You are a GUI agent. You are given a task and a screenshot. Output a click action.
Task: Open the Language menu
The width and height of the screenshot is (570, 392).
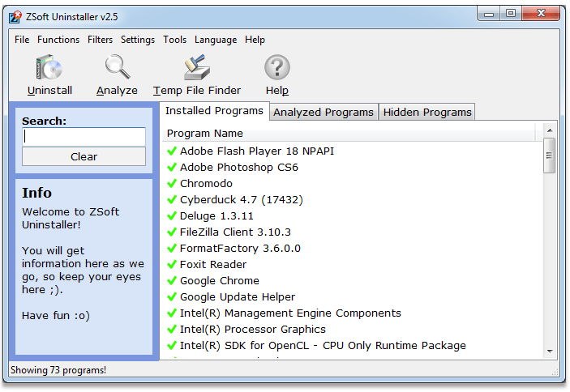pos(216,40)
